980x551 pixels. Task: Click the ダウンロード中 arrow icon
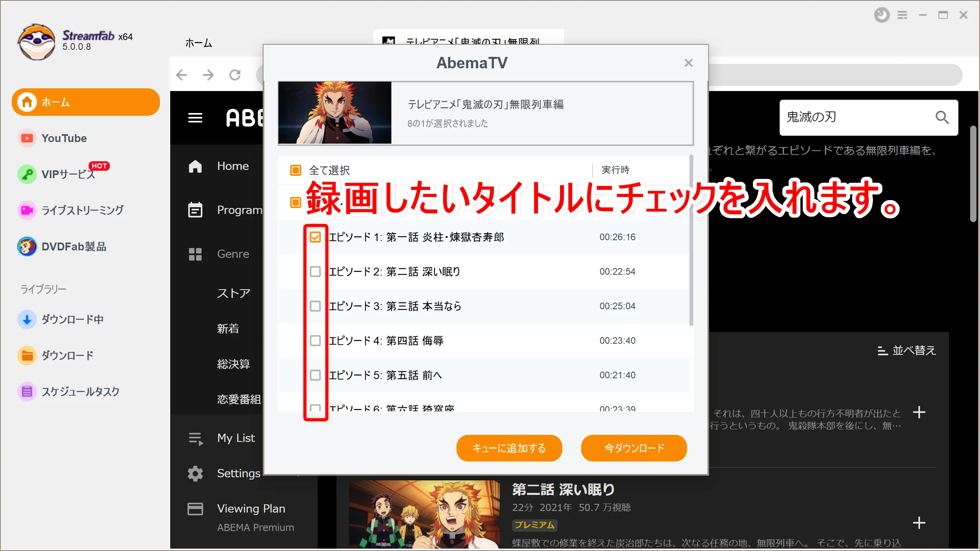pyautogui.click(x=27, y=319)
